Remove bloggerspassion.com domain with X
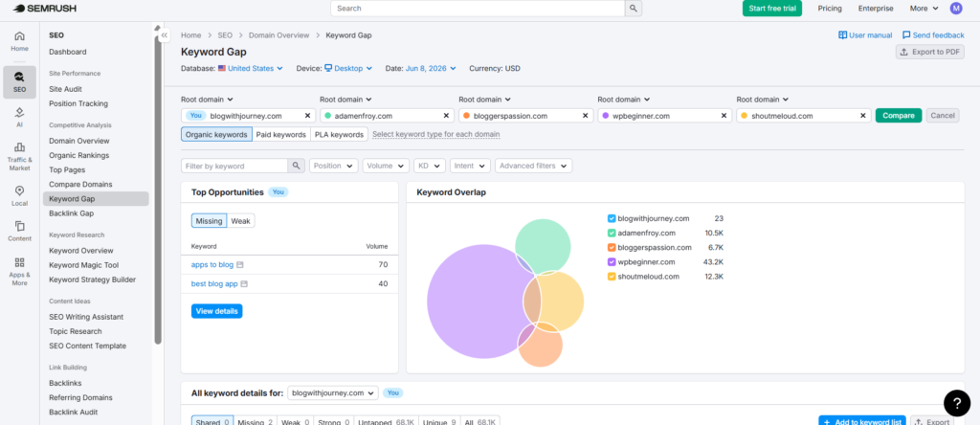 (585, 116)
